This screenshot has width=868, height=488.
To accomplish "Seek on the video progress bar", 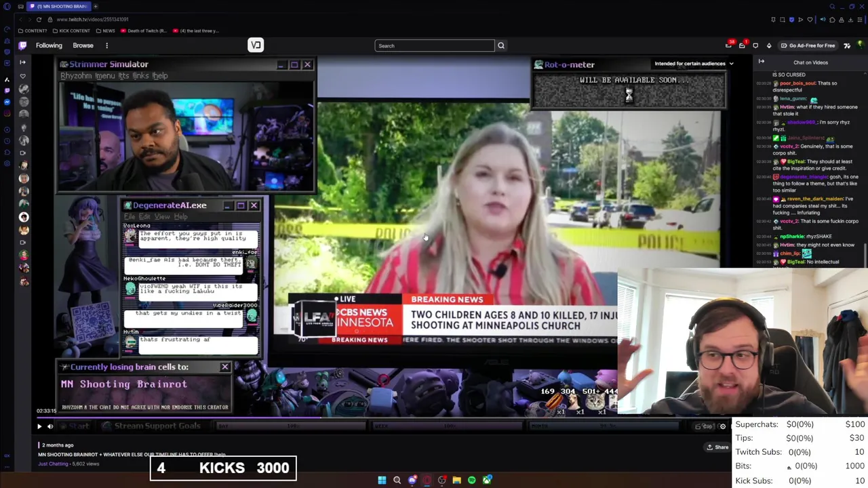I will 383,418.
